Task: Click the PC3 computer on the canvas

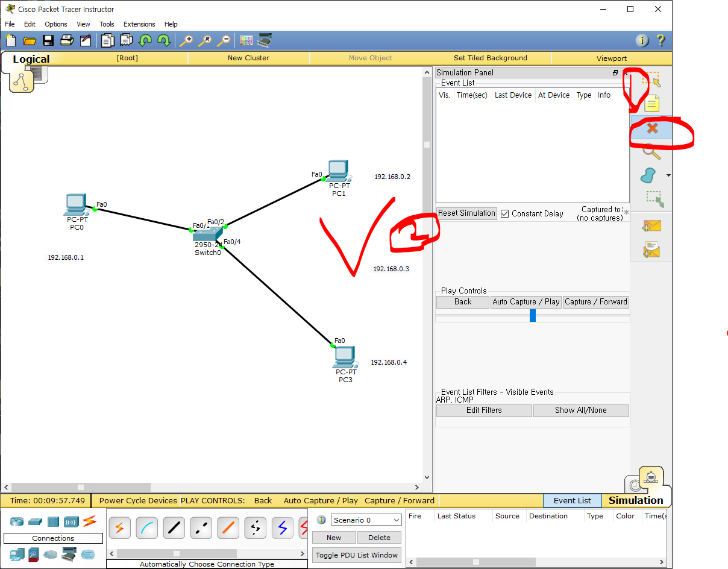Action: click(345, 357)
